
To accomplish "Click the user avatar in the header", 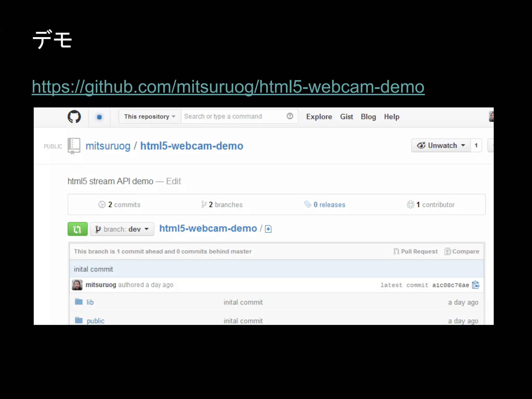I will (491, 117).
